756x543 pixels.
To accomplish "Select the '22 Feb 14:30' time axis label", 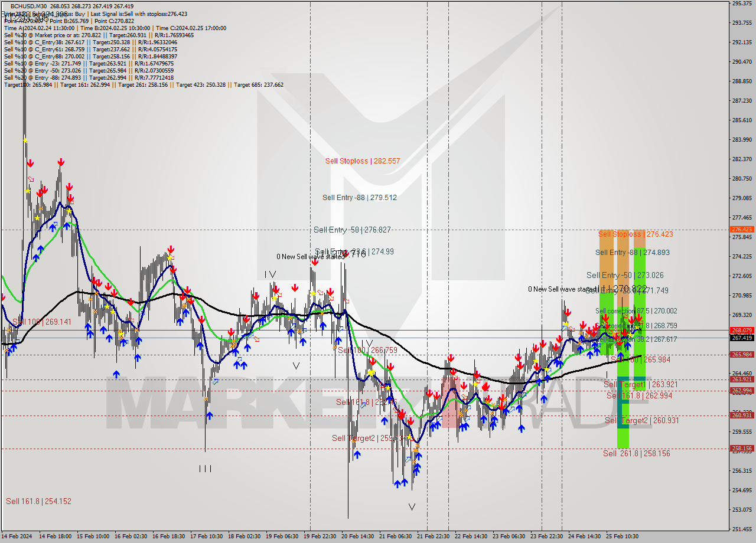I will click(471, 537).
